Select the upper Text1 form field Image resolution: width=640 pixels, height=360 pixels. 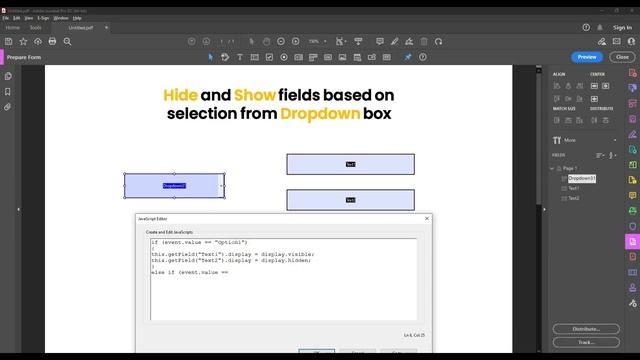click(351, 164)
